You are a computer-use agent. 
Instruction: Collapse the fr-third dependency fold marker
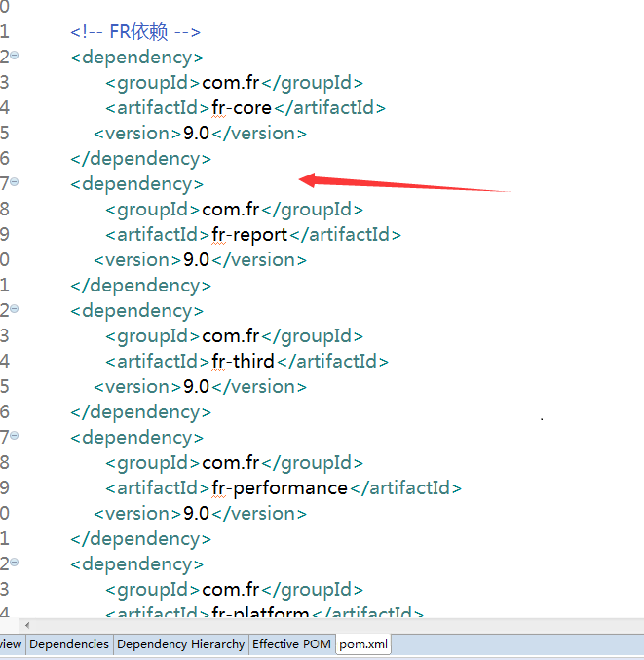pyautogui.click(x=15, y=308)
